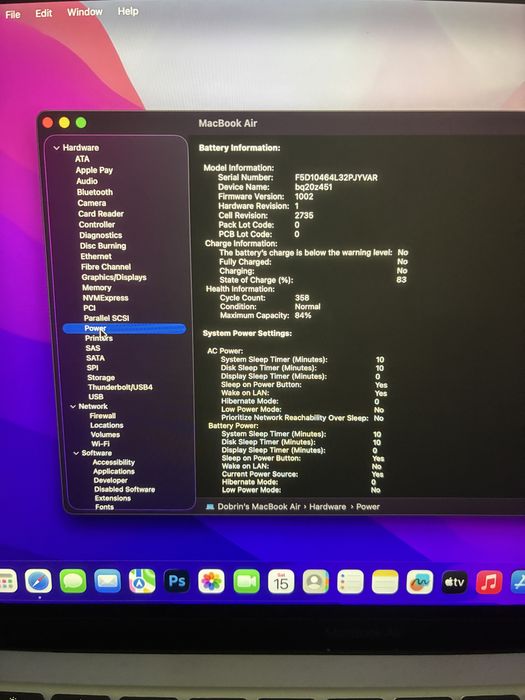525x700 pixels.
Task: Click Dobrin's MacBook Air in path bar
Action: (x=259, y=507)
